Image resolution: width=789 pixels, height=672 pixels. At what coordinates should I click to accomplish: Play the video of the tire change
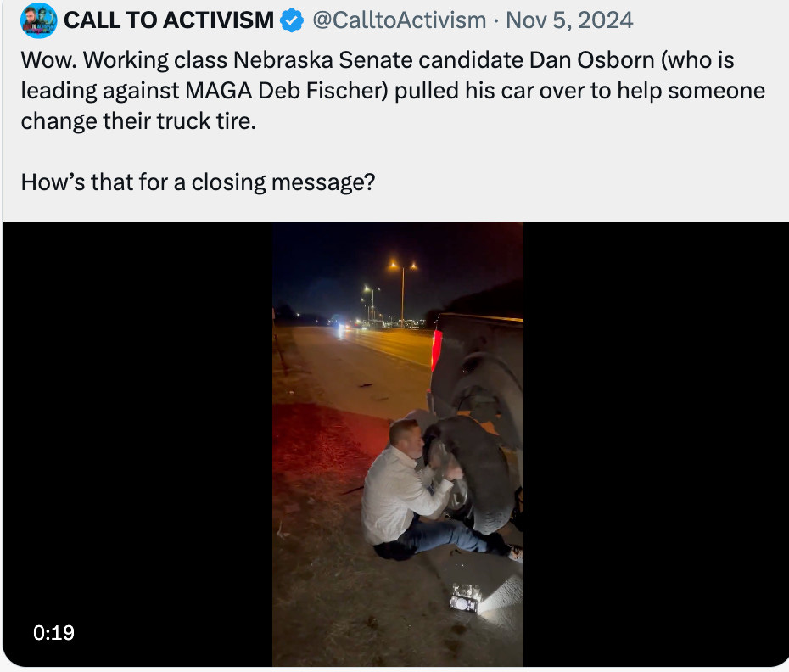tap(398, 445)
